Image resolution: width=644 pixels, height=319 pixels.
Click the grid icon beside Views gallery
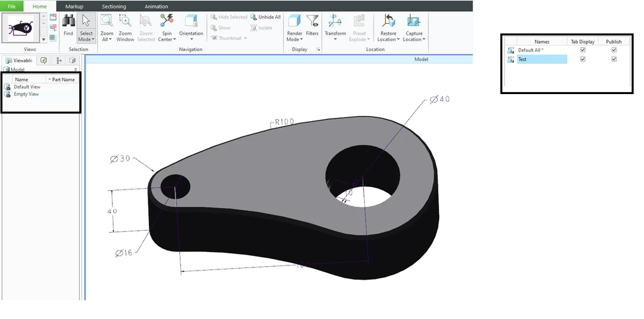53,38
